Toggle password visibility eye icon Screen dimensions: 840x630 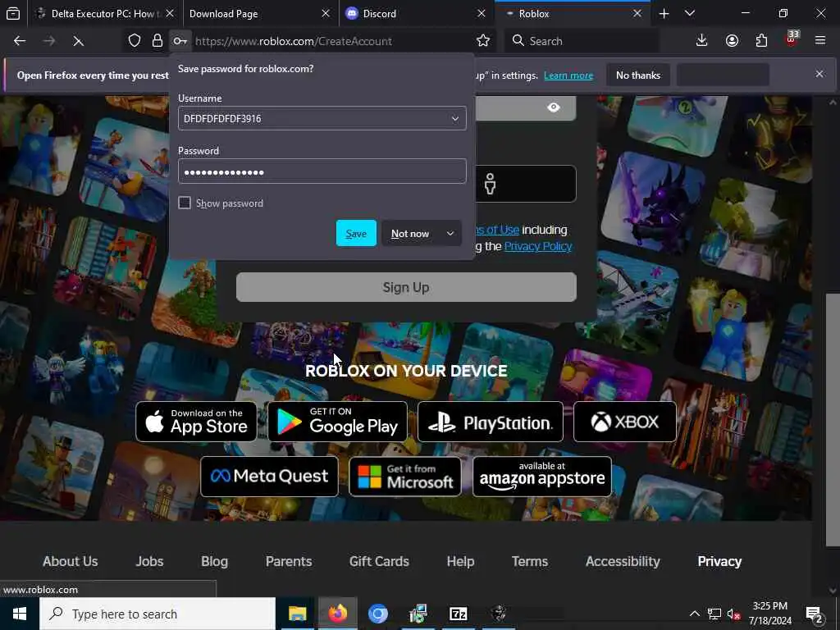pos(554,107)
